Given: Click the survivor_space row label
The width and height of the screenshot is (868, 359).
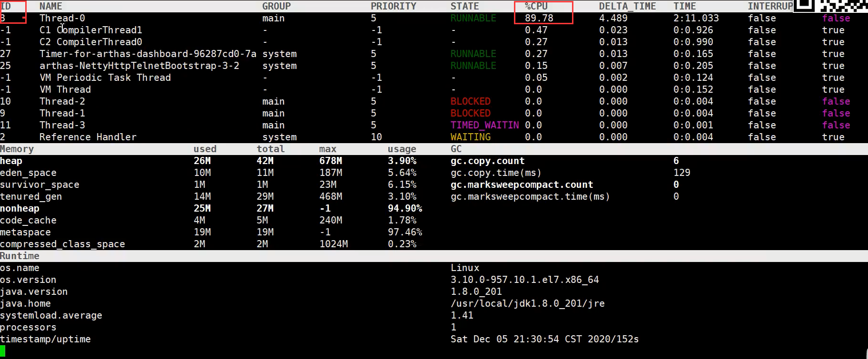Looking at the screenshot, I should [39, 184].
